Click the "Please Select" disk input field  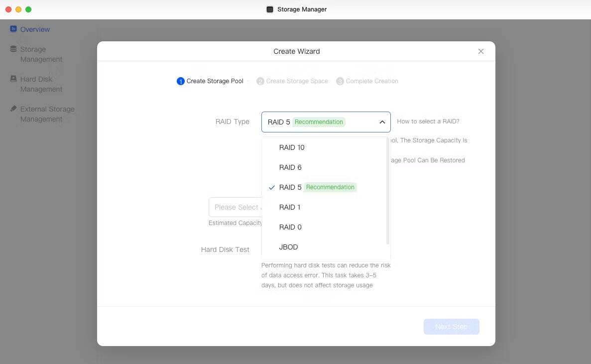[x=235, y=207]
